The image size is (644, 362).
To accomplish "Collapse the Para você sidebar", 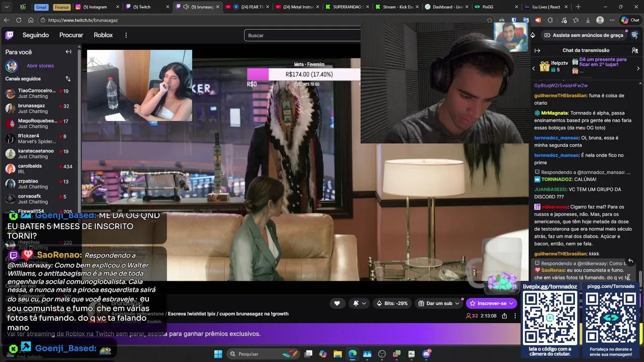I will point(68,52).
